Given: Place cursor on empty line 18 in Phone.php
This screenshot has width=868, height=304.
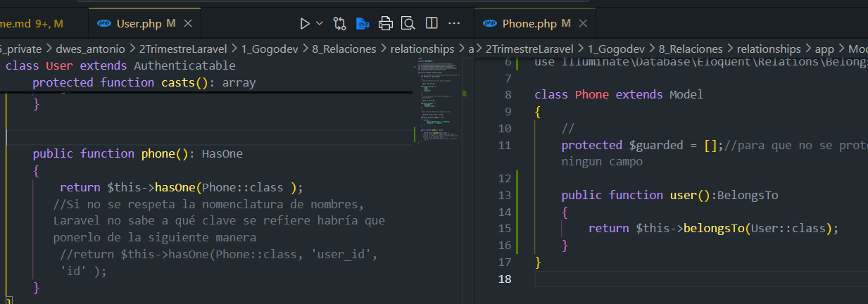Looking at the screenshot, I should point(700,279).
